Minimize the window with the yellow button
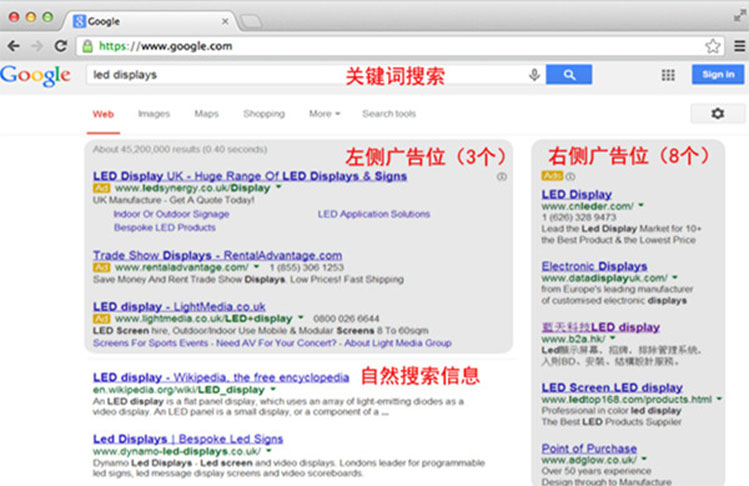Screen dimensions: 749x486 point(31,17)
